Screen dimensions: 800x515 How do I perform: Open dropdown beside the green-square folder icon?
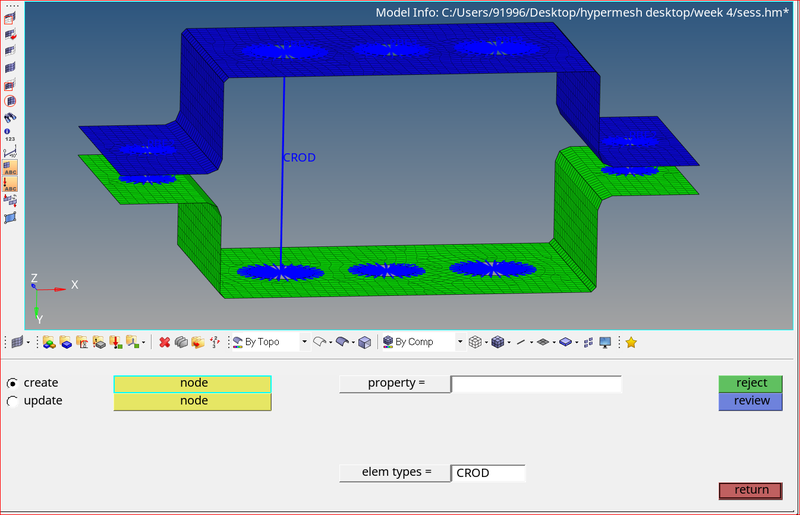[143, 342]
